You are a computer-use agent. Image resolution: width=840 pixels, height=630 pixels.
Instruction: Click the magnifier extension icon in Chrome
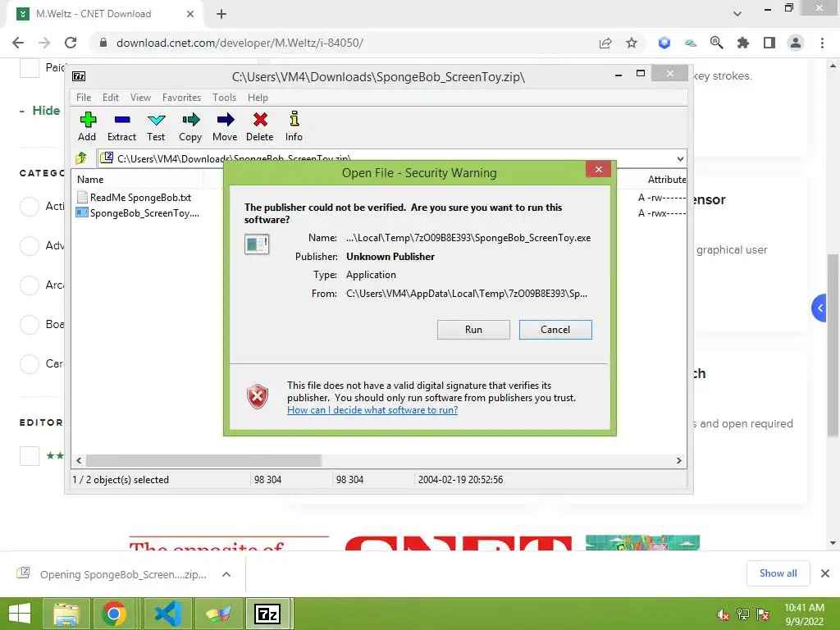tap(716, 43)
